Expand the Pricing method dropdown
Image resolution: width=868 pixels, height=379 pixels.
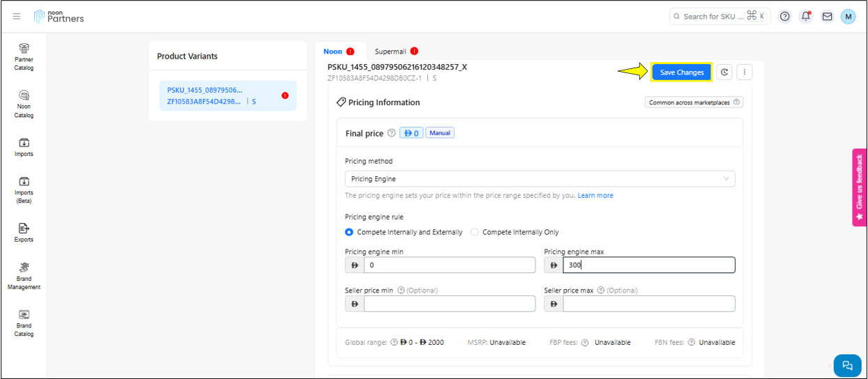540,179
